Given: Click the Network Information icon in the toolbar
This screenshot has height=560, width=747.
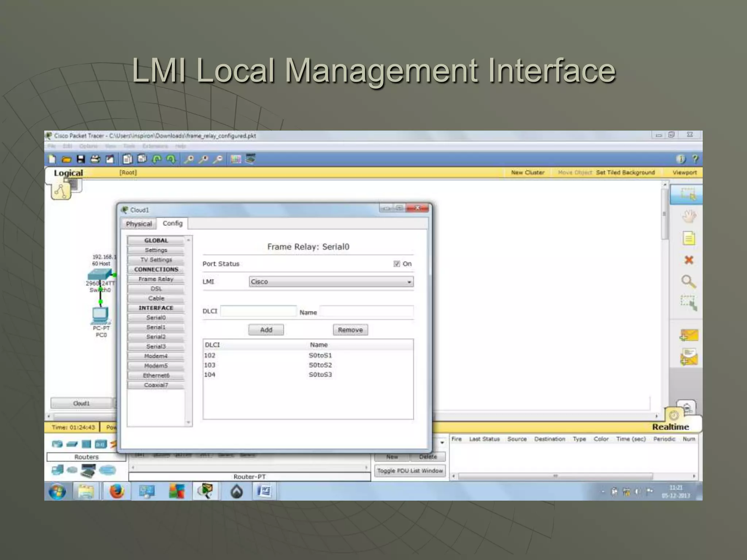Looking at the screenshot, I should (681, 159).
